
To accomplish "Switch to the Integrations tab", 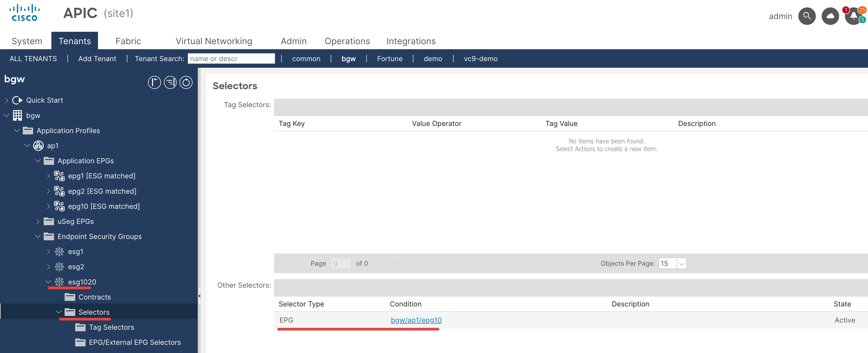I will 411,41.
